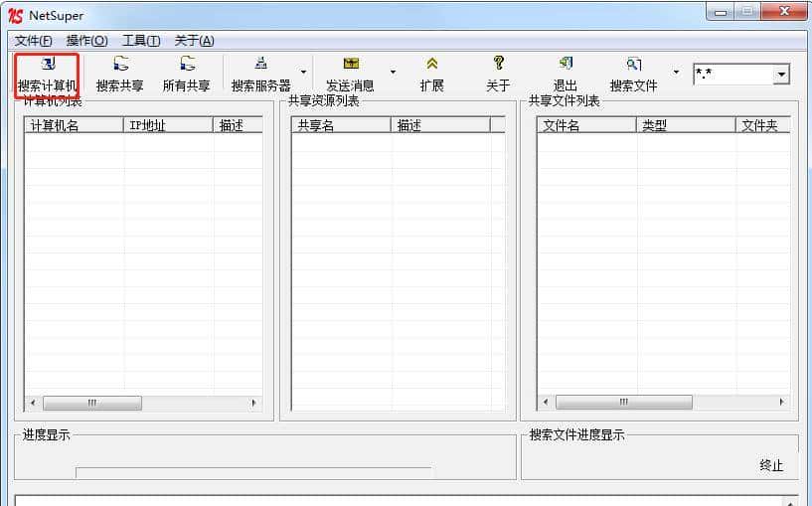Click left scroll arrow in computer list
812x506 pixels.
pyautogui.click(x=33, y=403)
